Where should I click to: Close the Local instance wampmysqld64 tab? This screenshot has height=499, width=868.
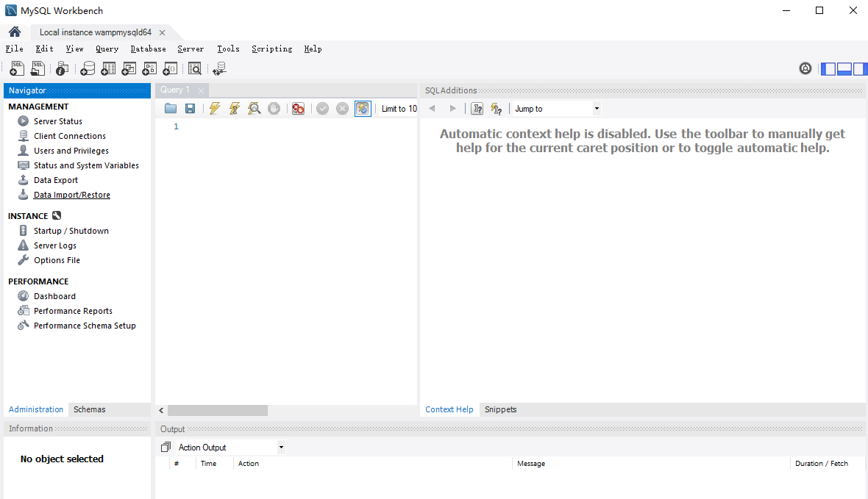(x=162, y=32)
